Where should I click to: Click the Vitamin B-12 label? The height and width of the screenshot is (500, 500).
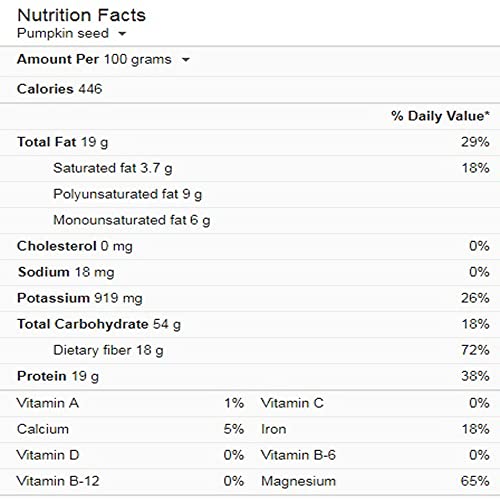point(58,481)
